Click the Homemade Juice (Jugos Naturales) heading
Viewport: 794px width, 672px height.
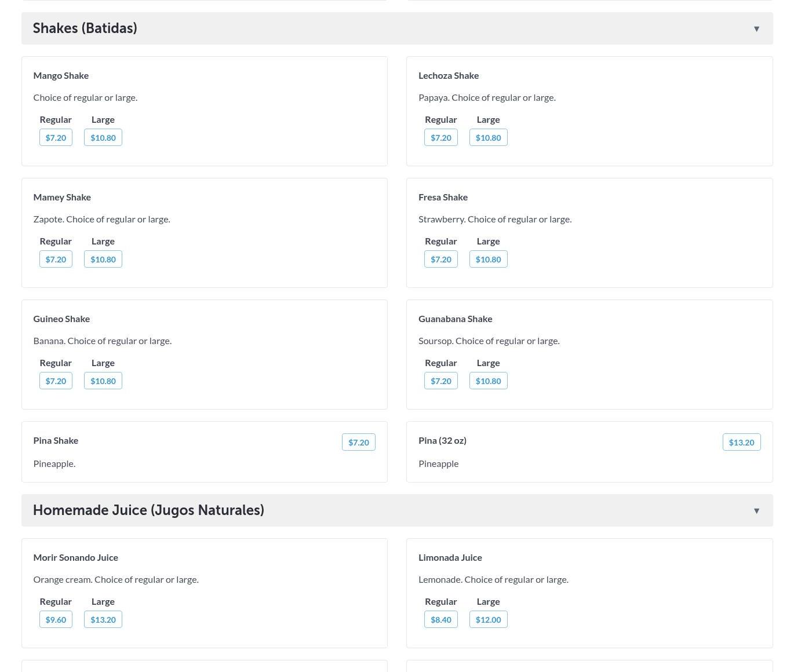148,510
